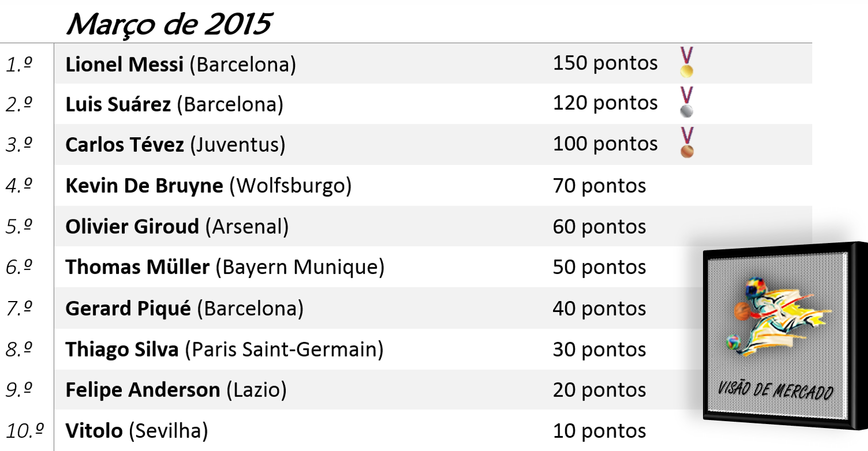The width and height of the screenshot is (868, 451).
Task: Select the Luis Suárez row entry
Action: pos(174,105)
